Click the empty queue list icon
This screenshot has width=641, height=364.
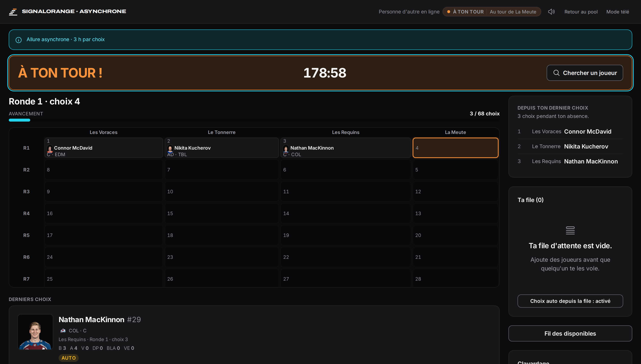(570, 230)
